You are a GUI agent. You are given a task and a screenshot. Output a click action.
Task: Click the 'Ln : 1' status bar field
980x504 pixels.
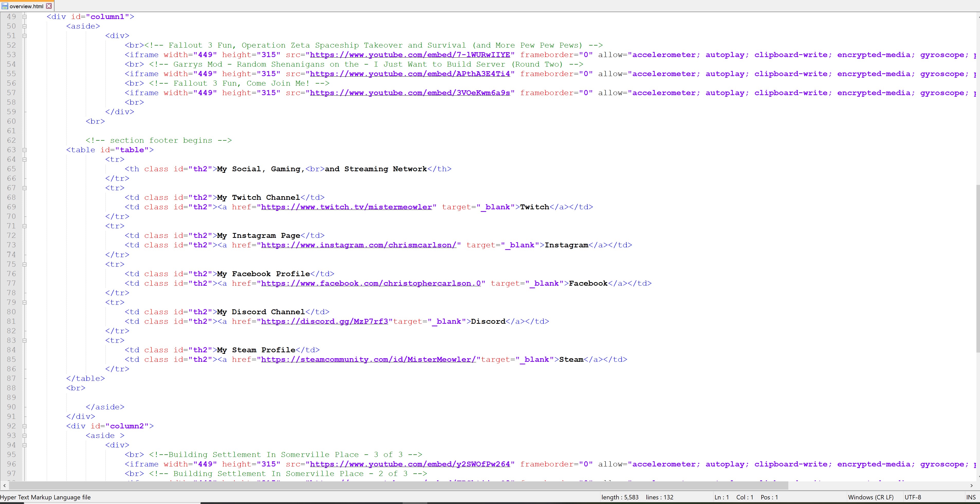722,497
